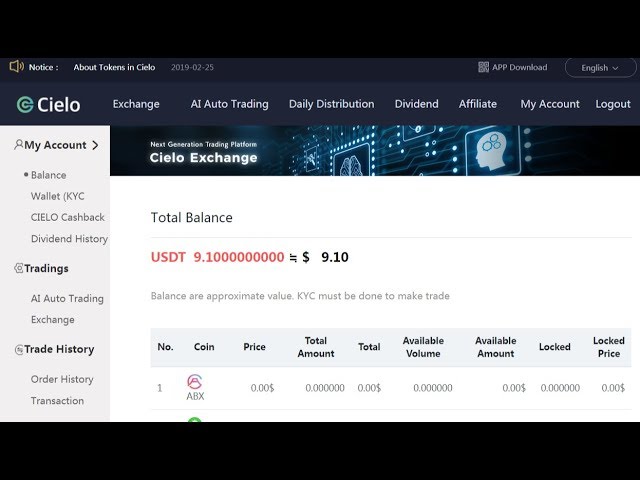Viewport: 640px width, 480px height.
Task: Click the $ 9.10 balance amount
Action: pyautogui.click(x=325, y=257)
